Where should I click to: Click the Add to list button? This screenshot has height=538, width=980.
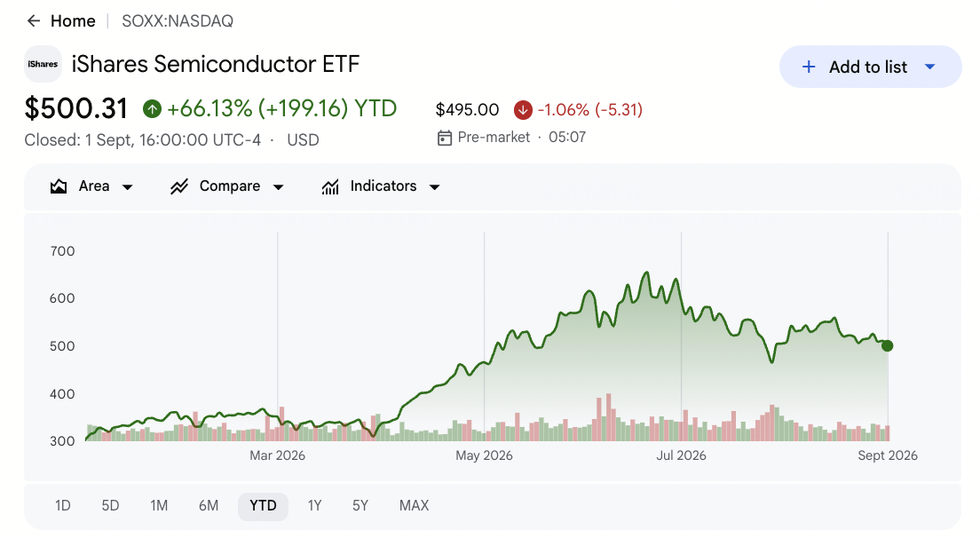870,67
